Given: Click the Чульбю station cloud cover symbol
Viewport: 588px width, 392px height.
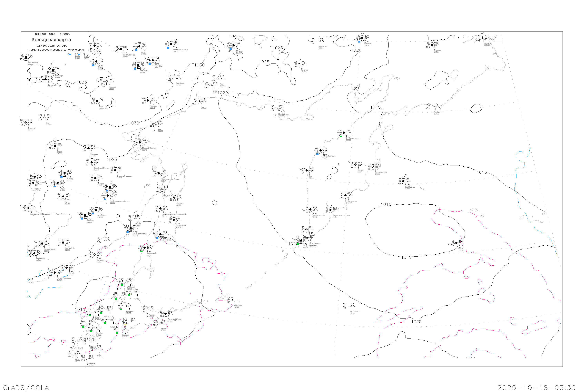Looking at the screenshot, I should 107,82.
